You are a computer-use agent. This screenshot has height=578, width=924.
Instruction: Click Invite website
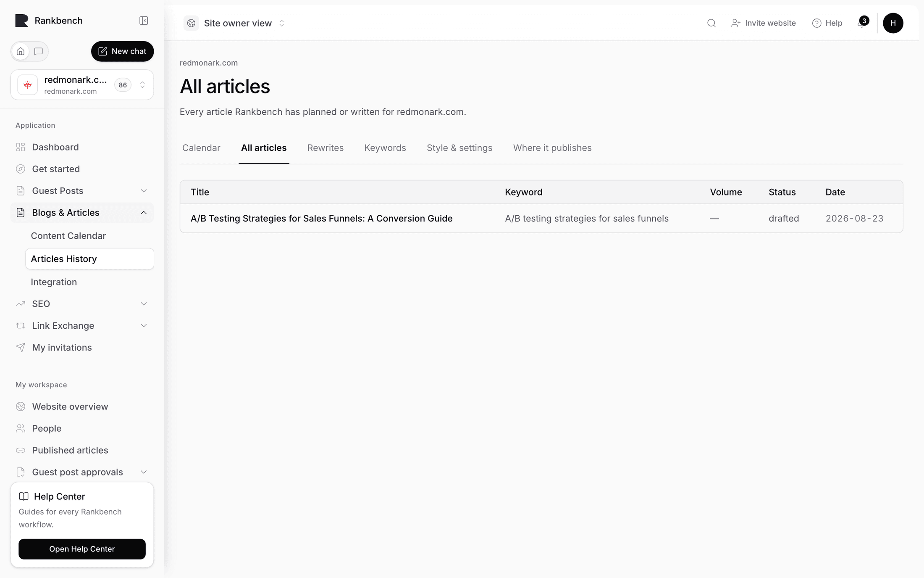[763, 23]
